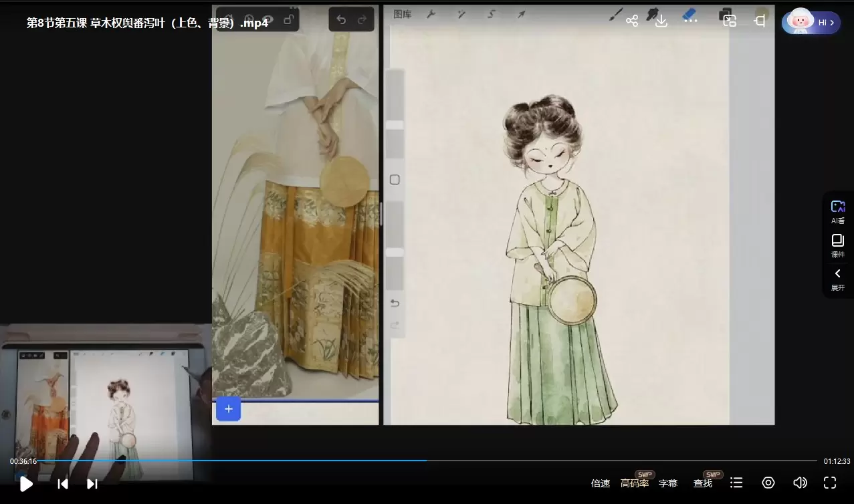Skip to the previous video

tap(62, 483)
